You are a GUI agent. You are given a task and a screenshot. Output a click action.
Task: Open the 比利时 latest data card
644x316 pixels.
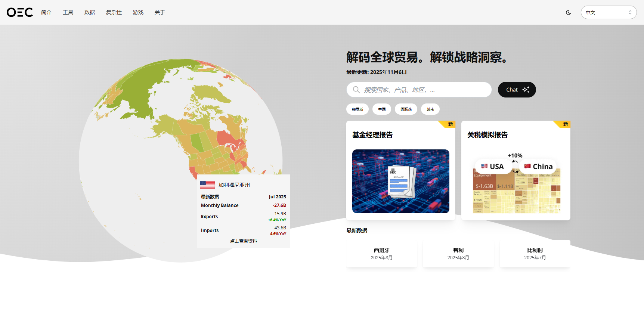pos(535,254)
